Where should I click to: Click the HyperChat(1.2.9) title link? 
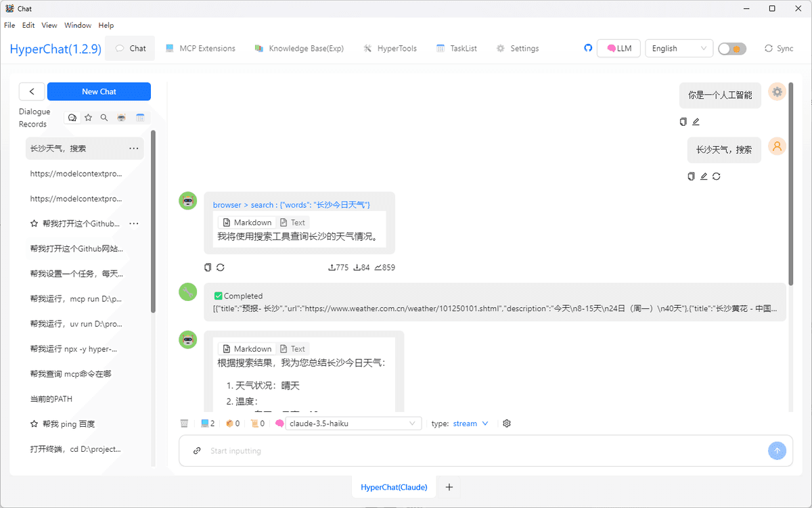tap(55, 49)
